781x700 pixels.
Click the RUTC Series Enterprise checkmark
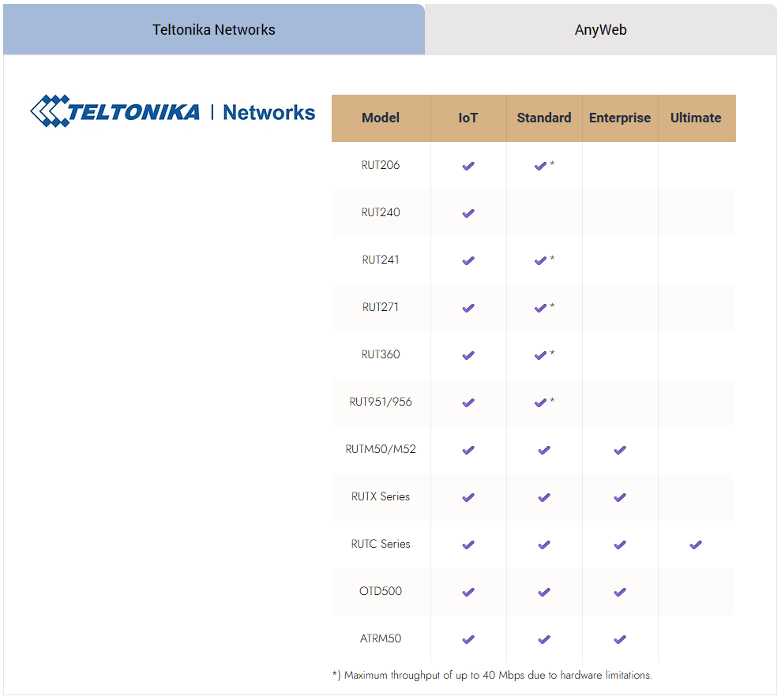pos(620,545)
